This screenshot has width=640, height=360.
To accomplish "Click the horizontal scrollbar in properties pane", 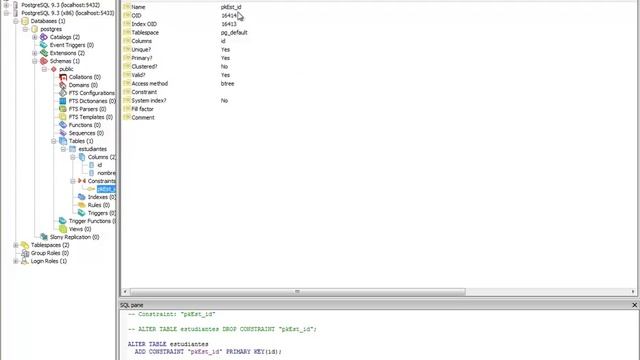I will click(x=297, y=292).
